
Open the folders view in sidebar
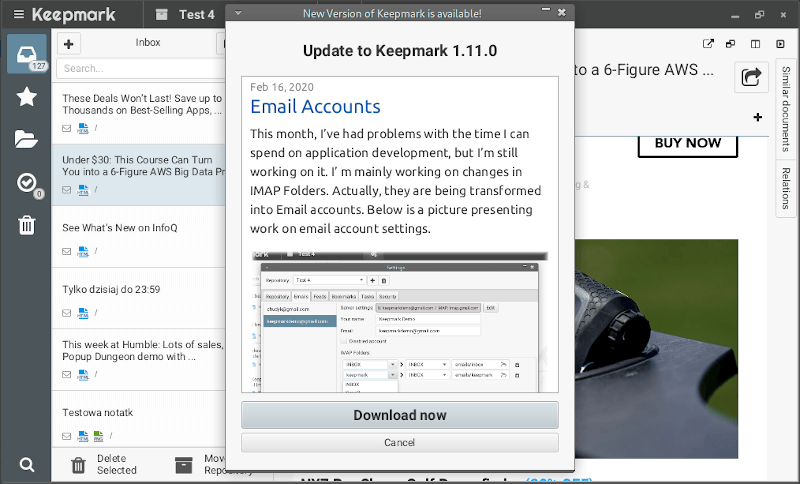(x=27, y=139)
